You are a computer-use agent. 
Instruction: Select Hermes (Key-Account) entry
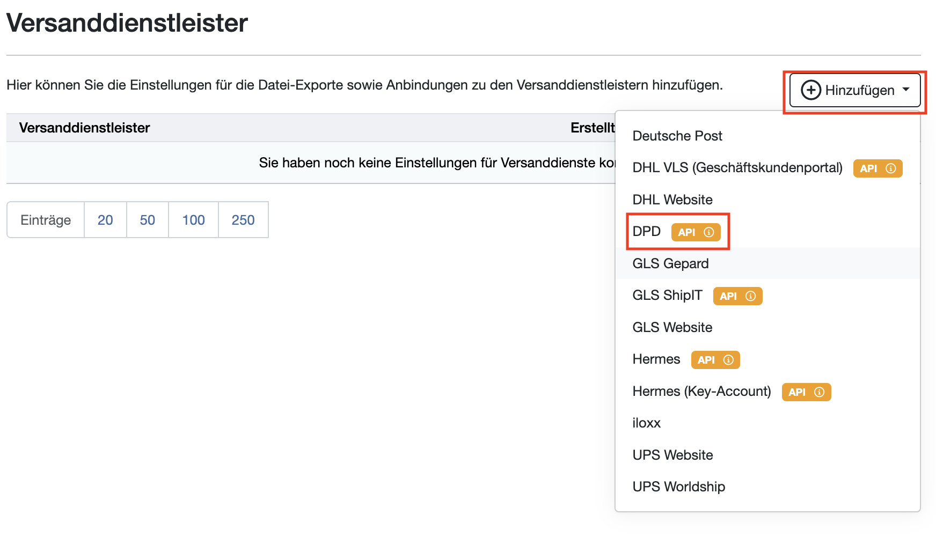click(x=767, y=391)
